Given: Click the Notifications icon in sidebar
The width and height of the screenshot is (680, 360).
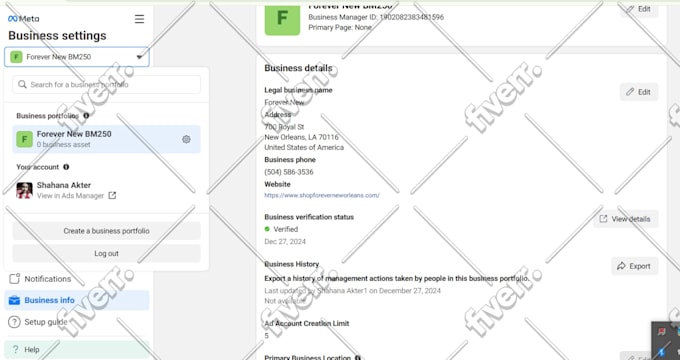Looking at the screenshot, I should coord(14,278).
